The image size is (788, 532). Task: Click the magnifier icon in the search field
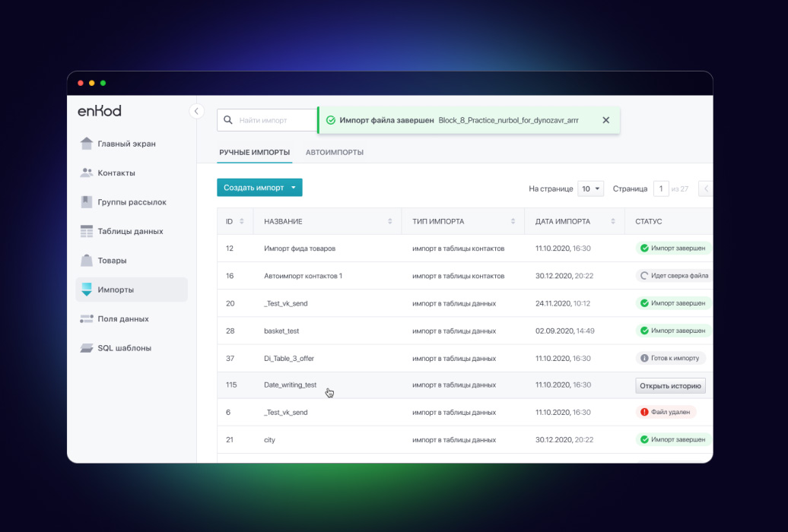coord(227,119)
